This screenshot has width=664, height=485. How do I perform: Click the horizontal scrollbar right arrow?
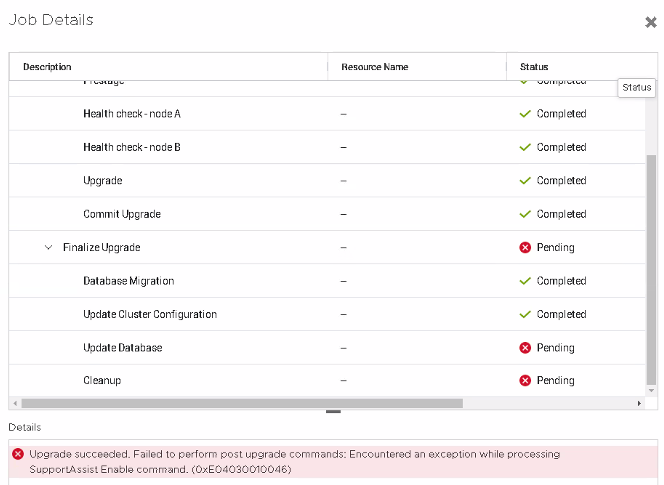click(x=640, y=403)
